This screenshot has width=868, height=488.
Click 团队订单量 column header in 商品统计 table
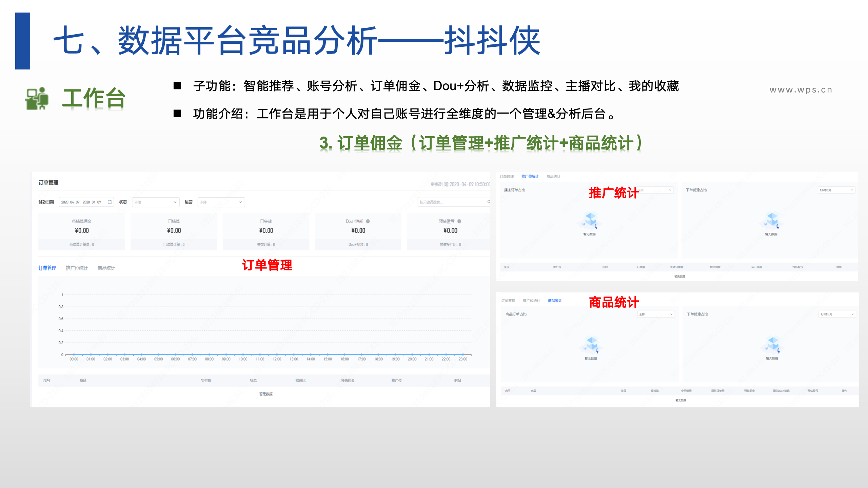718,391
